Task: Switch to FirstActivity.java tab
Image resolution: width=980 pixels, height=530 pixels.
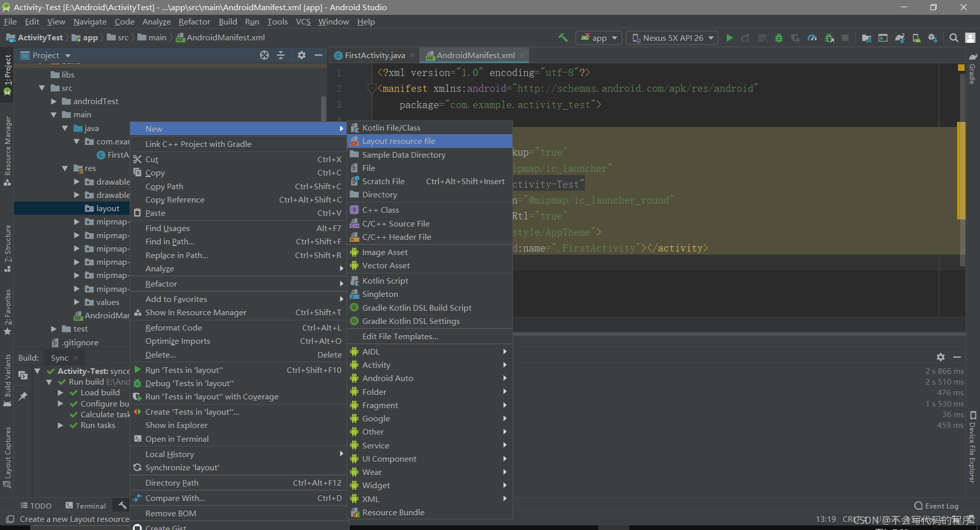Action: click(375, 55)
